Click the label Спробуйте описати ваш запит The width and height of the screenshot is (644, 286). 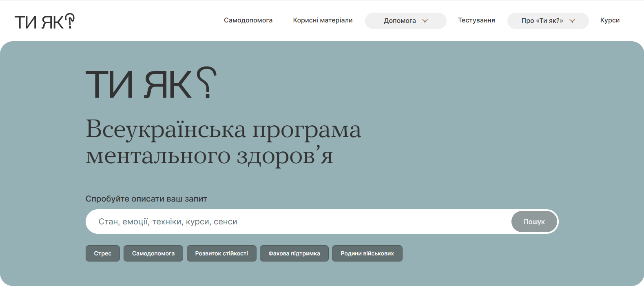click(146, 199)
